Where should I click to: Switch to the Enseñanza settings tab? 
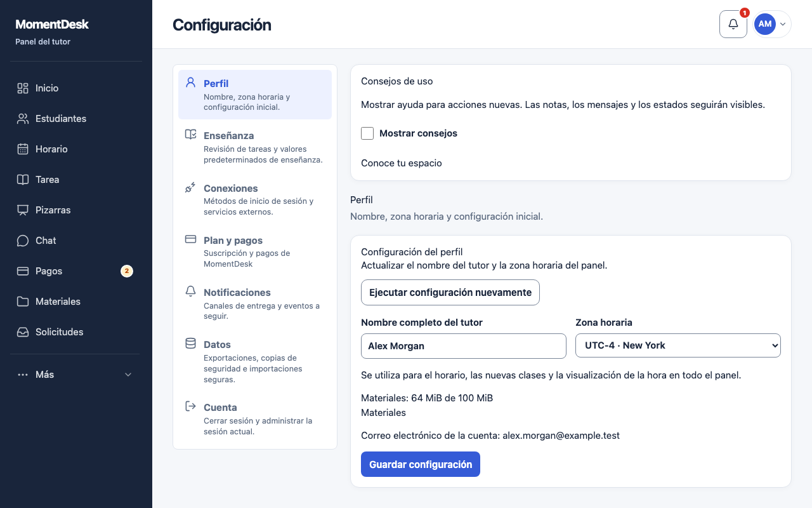(x=255, y=147)
